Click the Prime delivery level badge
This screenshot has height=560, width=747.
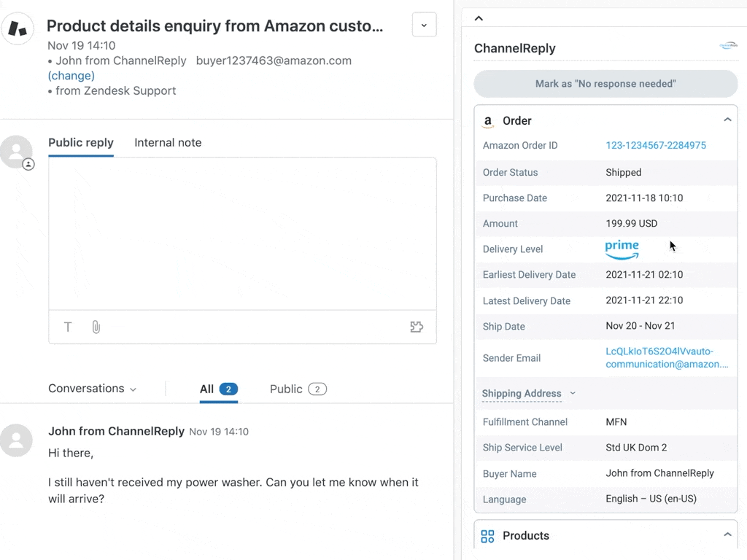[622, 249]
